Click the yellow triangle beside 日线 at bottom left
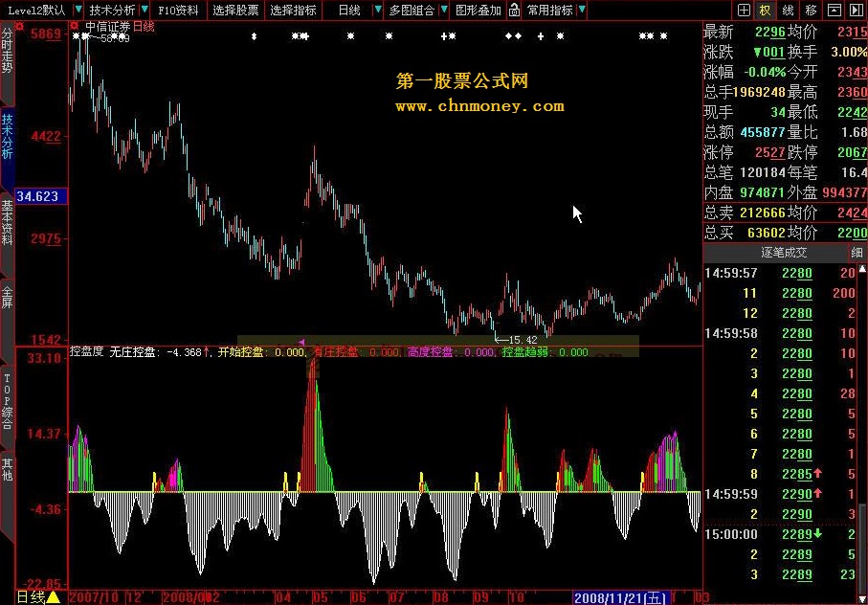Image resolution: width=868 pixels, height=605 pixels. 54,597
